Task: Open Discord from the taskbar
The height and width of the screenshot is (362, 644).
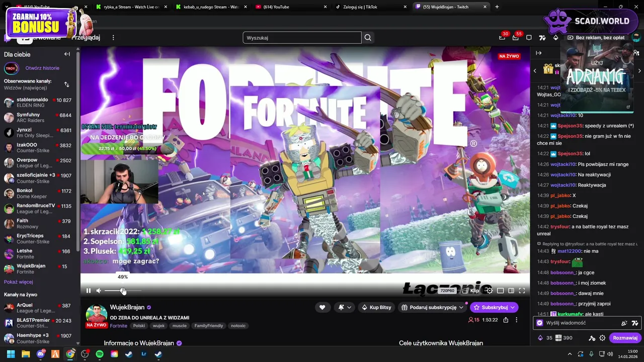Action: pos(41,354)
